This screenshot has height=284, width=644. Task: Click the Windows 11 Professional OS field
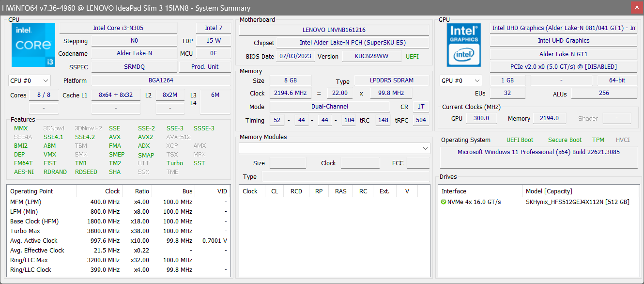(x=538, y=152)
